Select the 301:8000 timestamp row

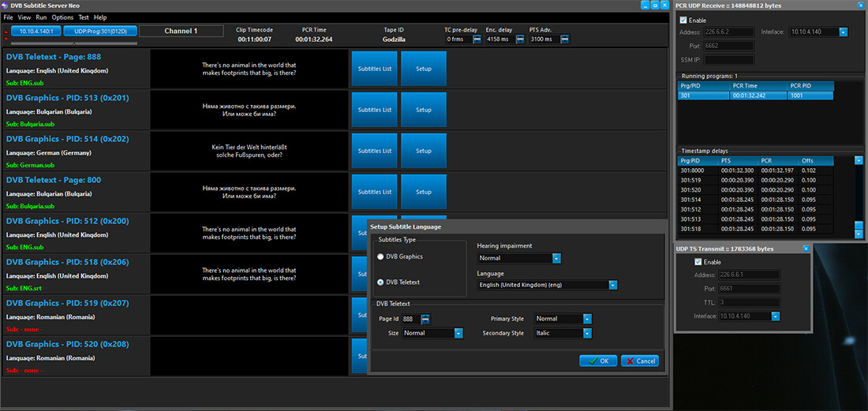(x=756, y=170)
